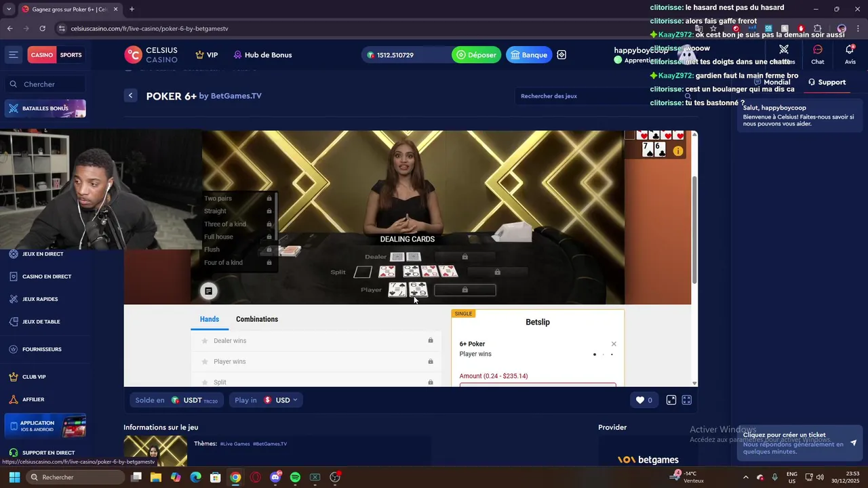Enter fullscreen for the game
Viewport: 868px width, 488px height.
686,400
